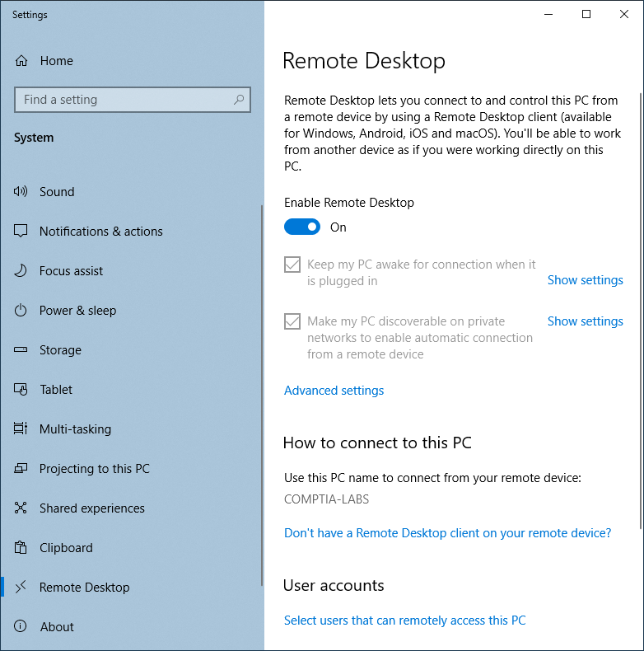Select the Tablet icon in the sidebar

21,390
